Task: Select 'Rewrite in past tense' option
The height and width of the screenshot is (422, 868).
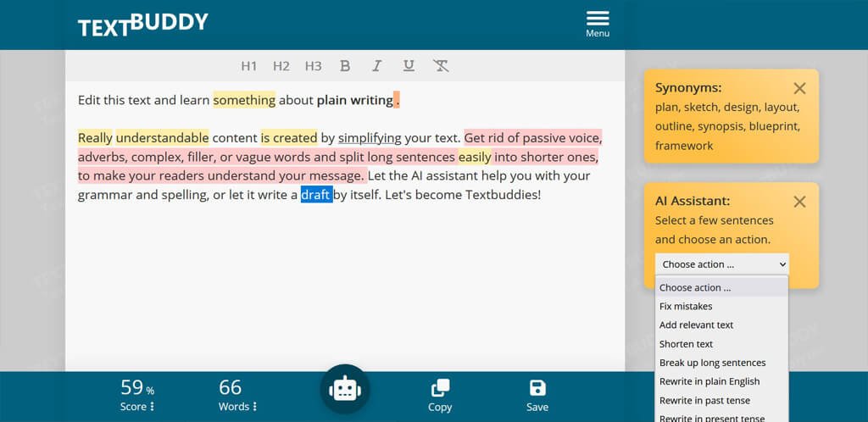Action: pyautogui.click(x=721, y=401)
